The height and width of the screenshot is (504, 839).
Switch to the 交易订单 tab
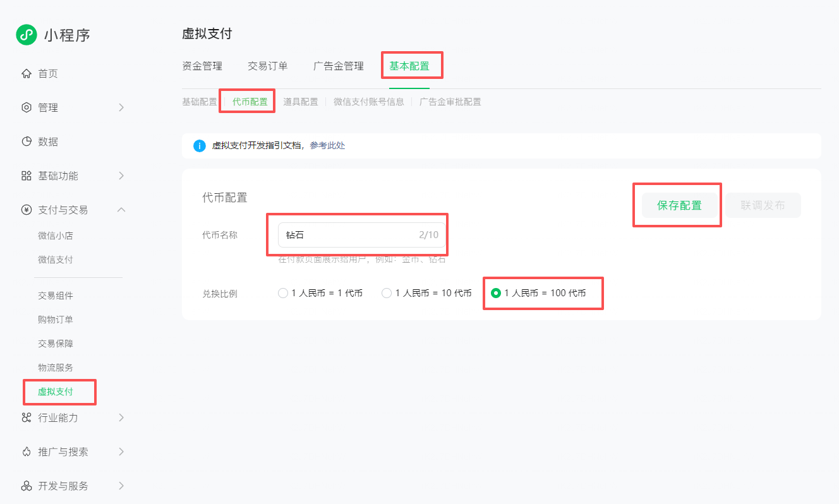click(268, 66)
